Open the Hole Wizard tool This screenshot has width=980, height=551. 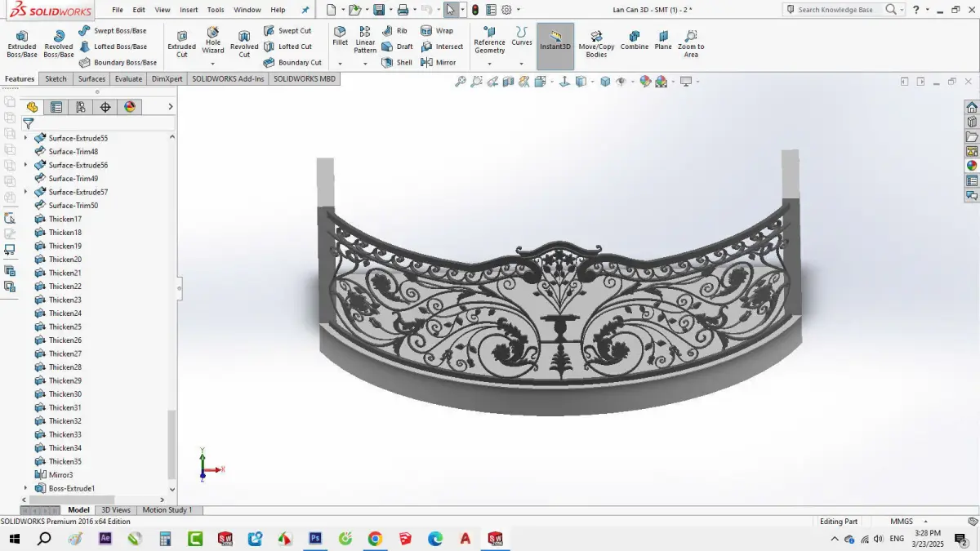(x=212, y=41)
